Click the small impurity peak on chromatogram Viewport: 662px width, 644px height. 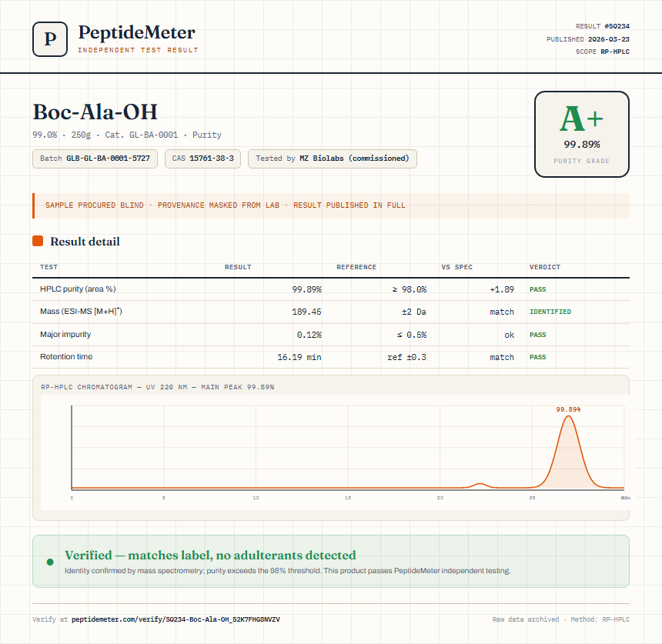(x=480, y=486)
